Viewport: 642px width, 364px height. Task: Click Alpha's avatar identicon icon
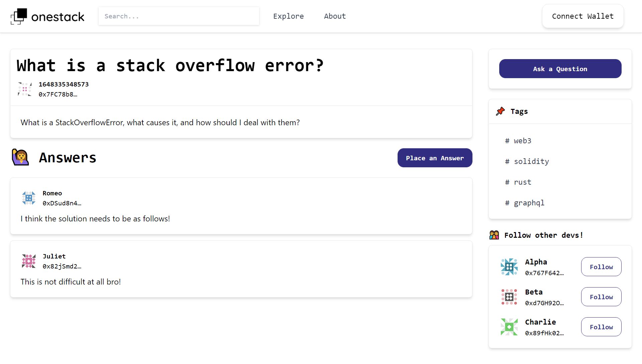(x=509, y=267)
